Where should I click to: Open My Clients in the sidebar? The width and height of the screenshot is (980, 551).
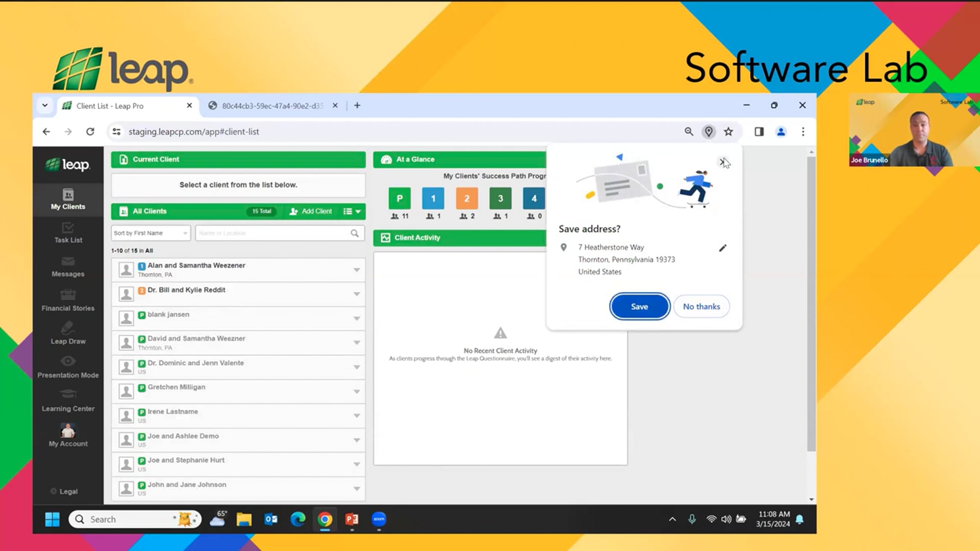coord(68,199)
